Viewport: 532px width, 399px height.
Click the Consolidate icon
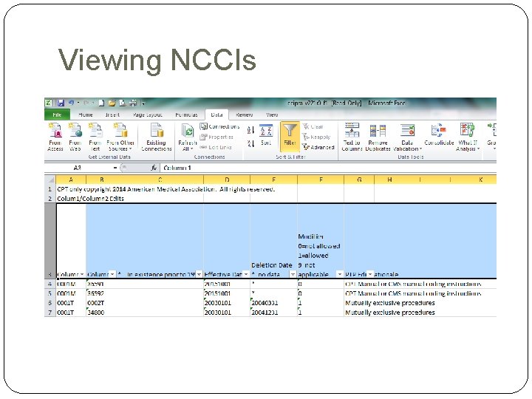click(438, 131)
